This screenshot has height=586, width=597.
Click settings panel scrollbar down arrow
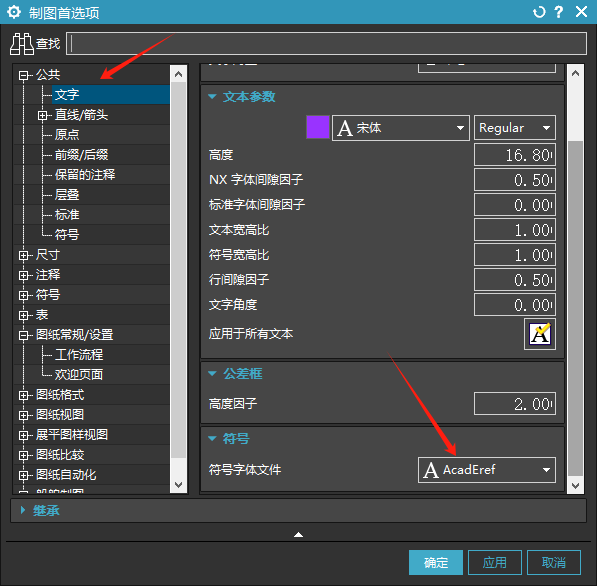pyautogui.click(x=575, y=486)
